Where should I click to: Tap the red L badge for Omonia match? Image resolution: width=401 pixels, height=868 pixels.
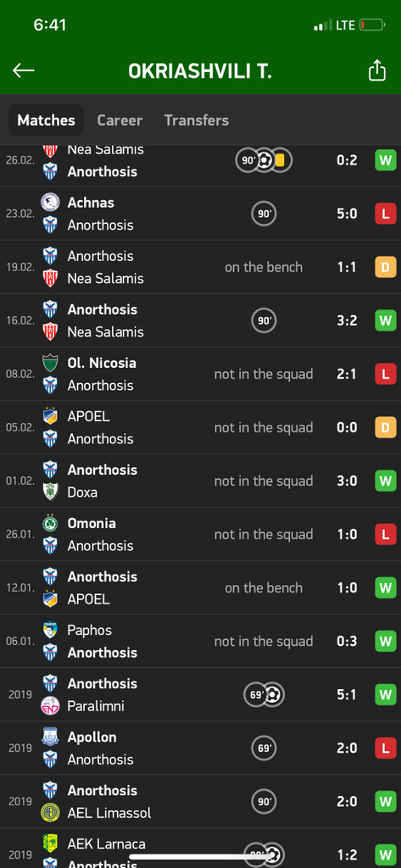pyautogui.click(x=386, y=534)
